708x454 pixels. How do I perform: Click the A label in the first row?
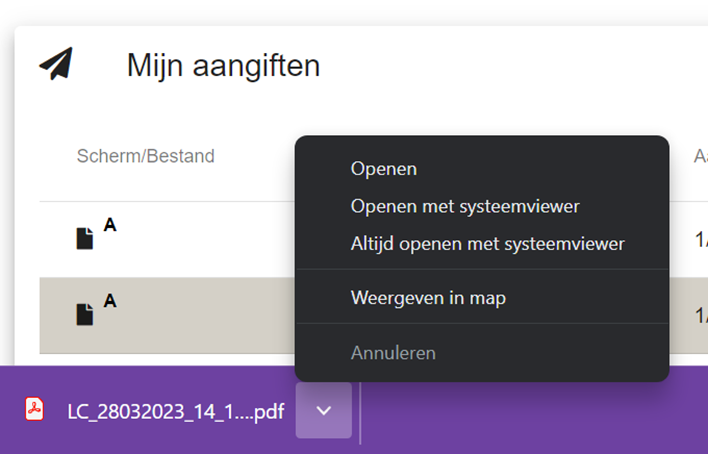[110, 225]
